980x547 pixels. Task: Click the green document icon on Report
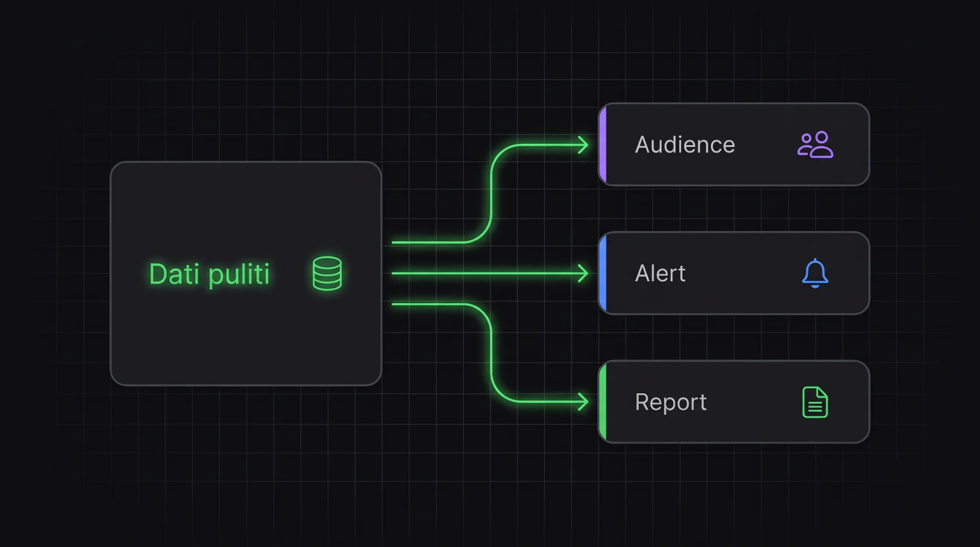pos(815,402)
